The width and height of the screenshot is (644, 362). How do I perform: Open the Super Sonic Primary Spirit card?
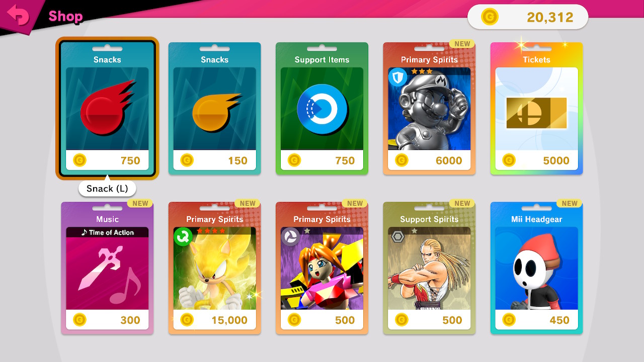(x=215, y=268)
